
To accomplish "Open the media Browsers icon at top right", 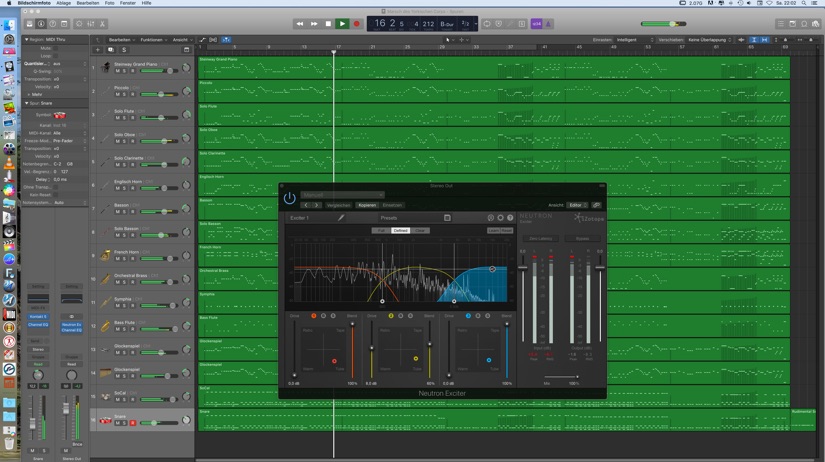I will click(x=816, y=24).
